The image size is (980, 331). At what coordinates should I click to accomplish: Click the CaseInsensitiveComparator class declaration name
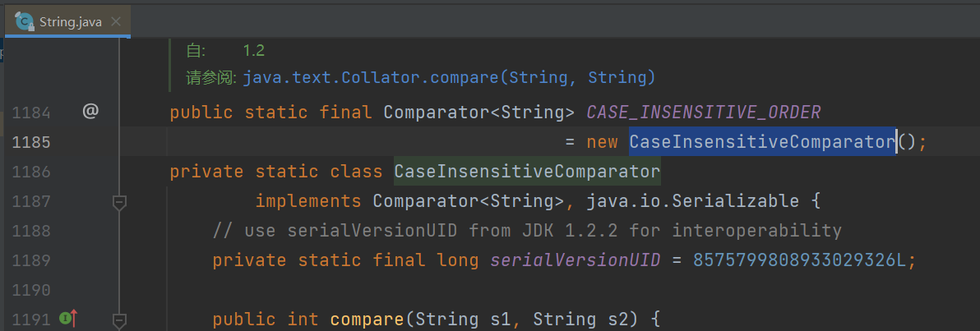(x=527, y=172)
